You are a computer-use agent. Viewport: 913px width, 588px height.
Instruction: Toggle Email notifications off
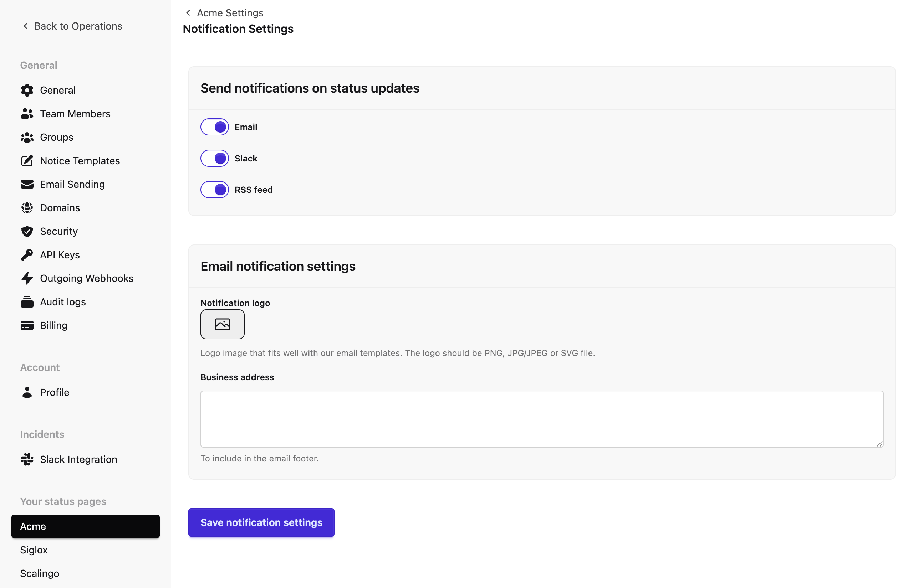215,127
